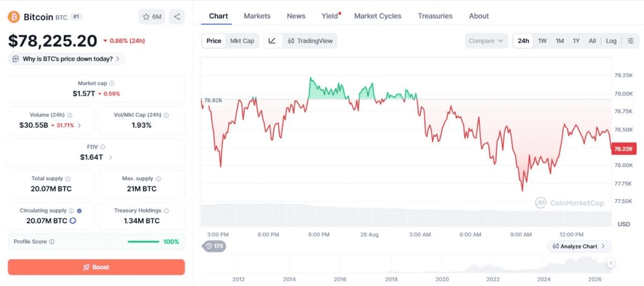Open 'Why is BTC's price down today?'

[67, 59]
